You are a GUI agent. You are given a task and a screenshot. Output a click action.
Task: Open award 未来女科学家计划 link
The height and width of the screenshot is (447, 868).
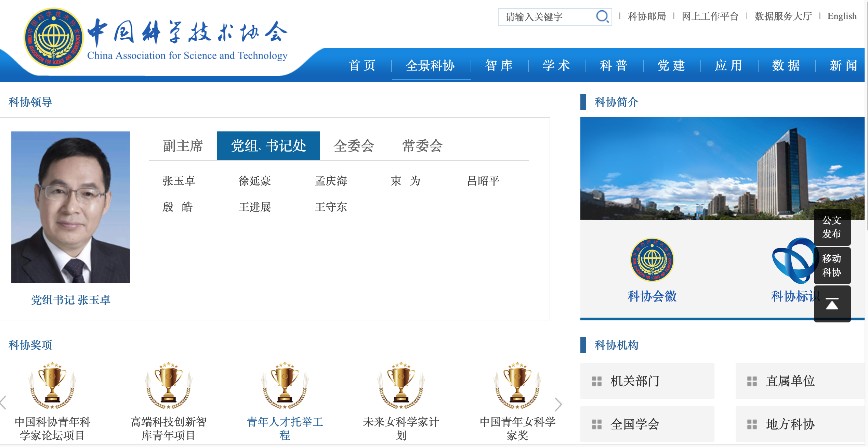pyautogui.click(x=401, y=429)
